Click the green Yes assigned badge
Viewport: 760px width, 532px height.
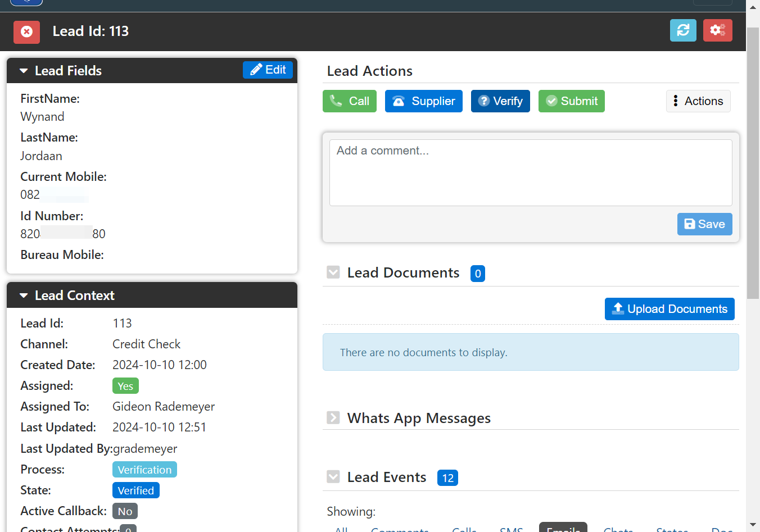coord(125,386)
